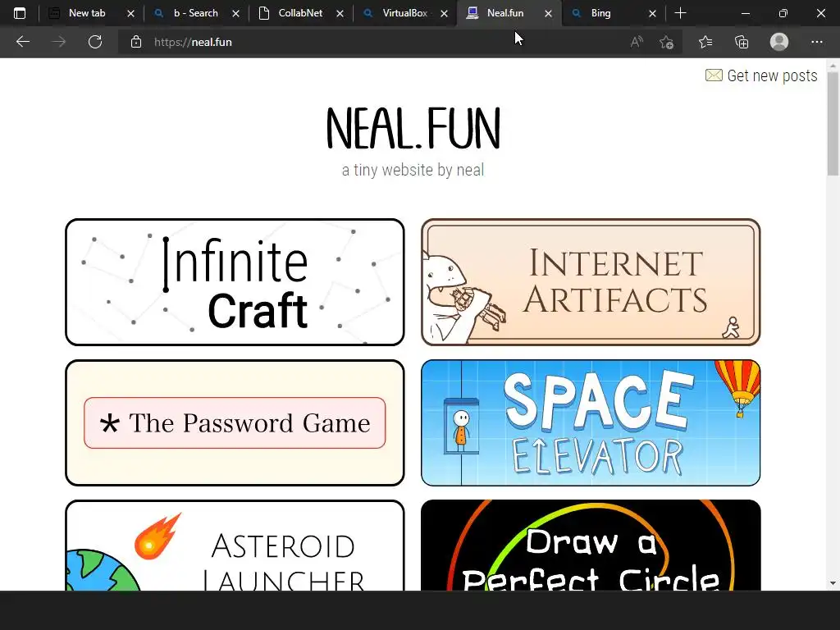
Task: Open The Password Game card
Action: point(235,422)
